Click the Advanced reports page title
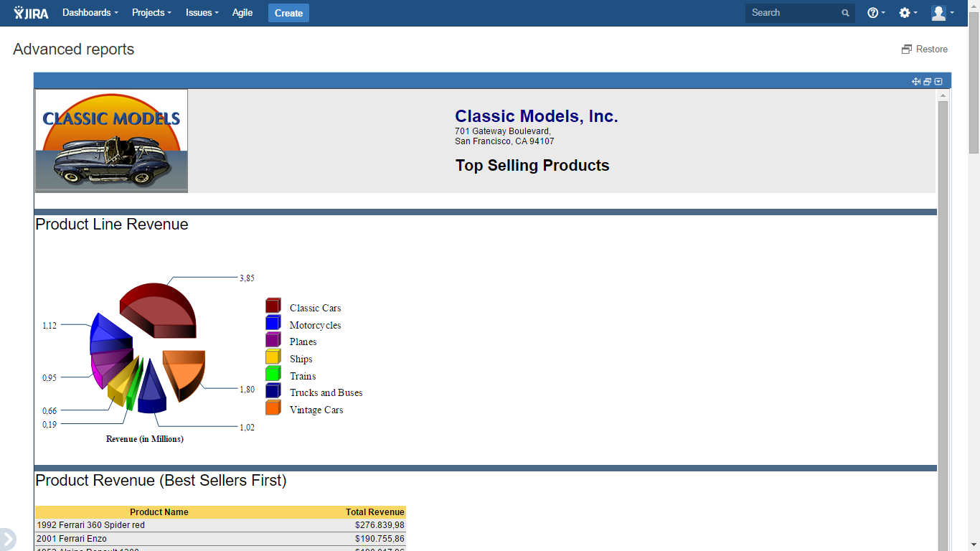 click(74, 50)
